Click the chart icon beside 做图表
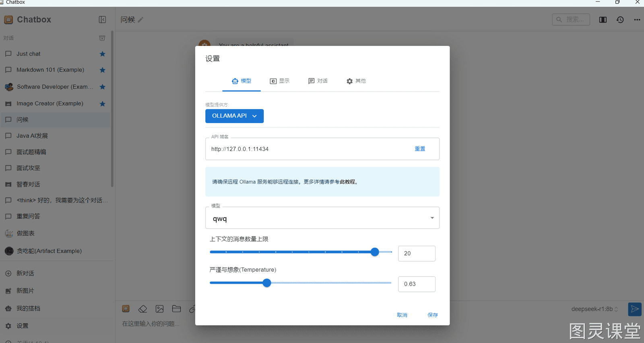The height and width of the screenshot is (343, 644). (9, 234)
